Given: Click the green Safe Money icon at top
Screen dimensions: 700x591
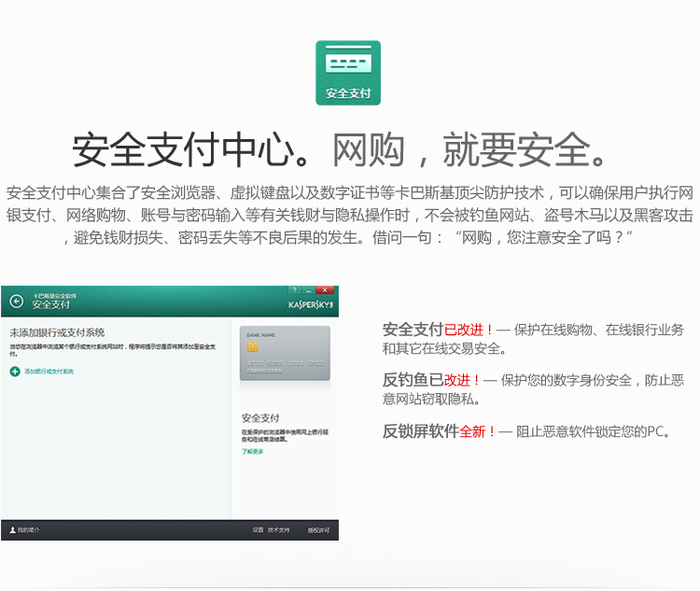Looking at the screenshot, I should 348,73.
